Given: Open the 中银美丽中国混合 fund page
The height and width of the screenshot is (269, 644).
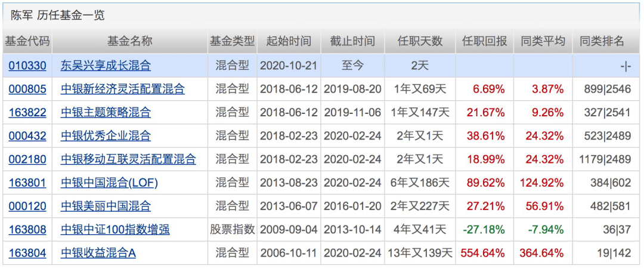Looking at the screenshot, I should pos(106,206).
